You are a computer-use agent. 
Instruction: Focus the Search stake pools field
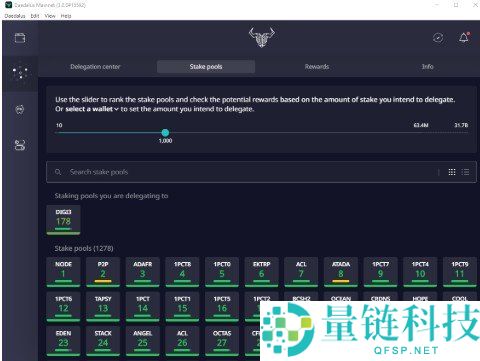[x=262, y=172]
